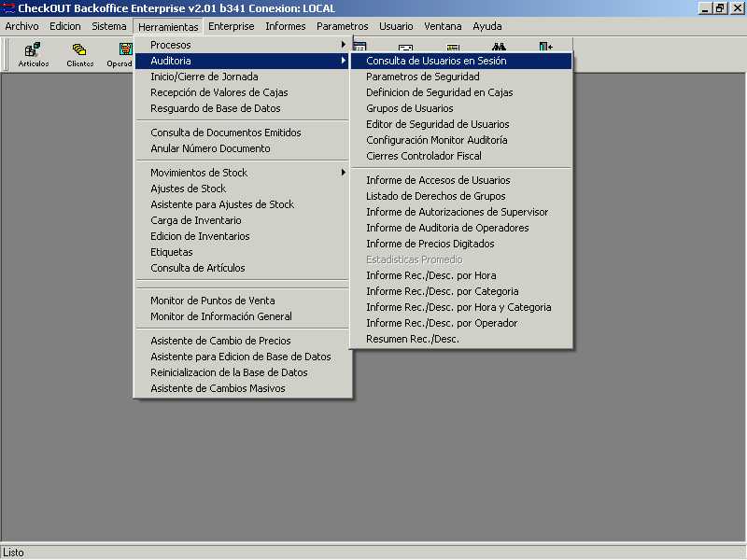Open Monitor de Información General

tap(243, 316)
